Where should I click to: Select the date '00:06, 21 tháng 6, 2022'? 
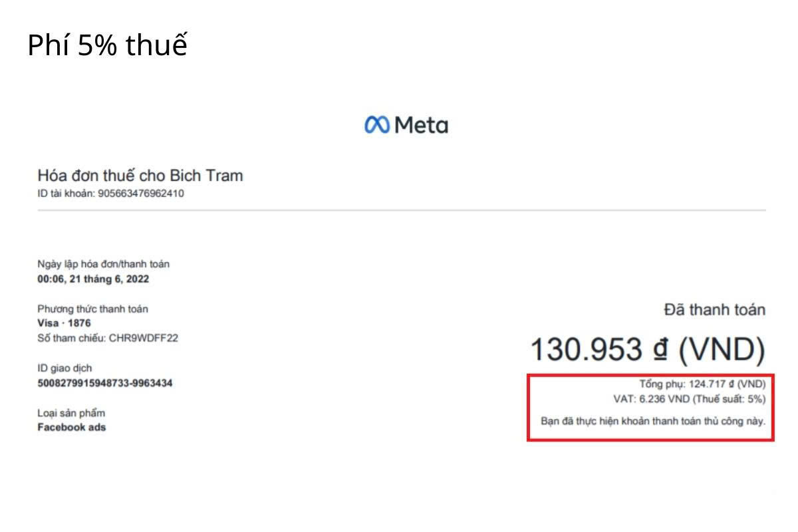[93, 279]
